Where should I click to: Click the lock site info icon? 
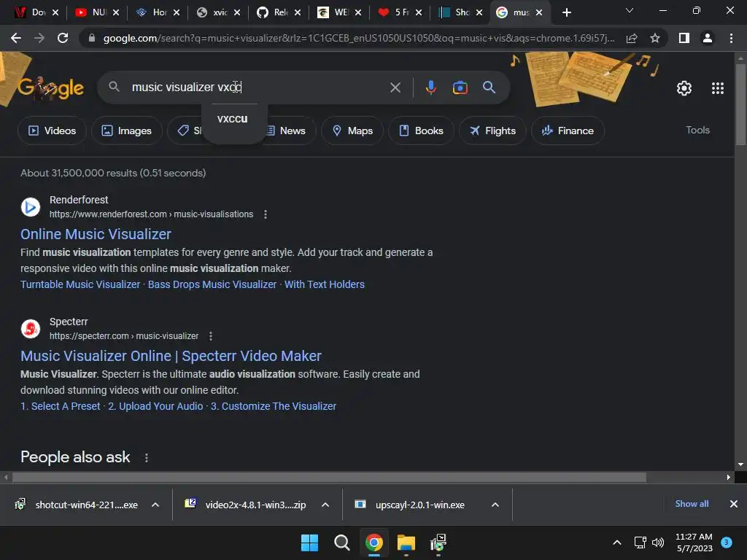click(x=92, y=38)
